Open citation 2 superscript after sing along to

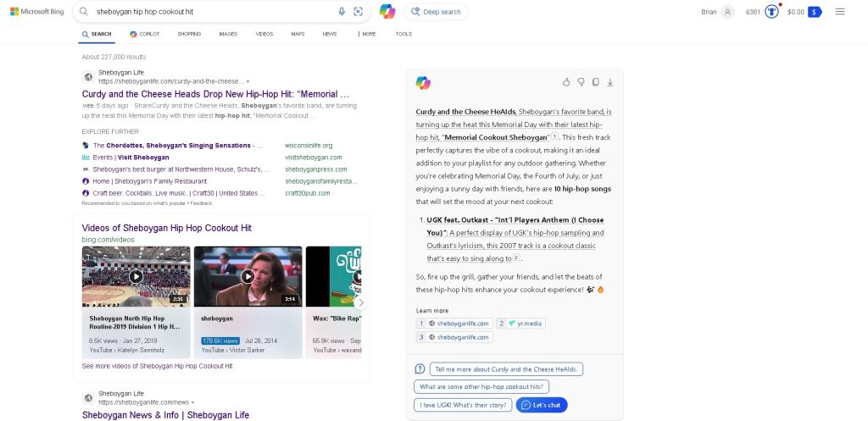516,258
